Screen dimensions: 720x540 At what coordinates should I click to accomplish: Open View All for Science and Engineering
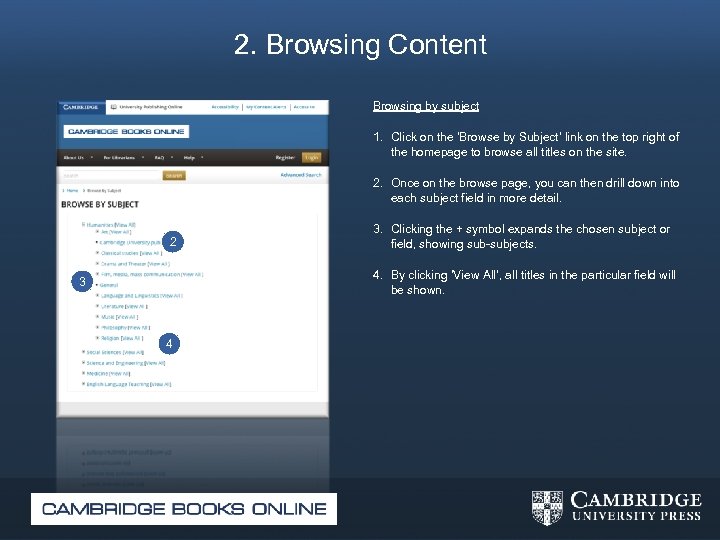[x=155, y=363]
